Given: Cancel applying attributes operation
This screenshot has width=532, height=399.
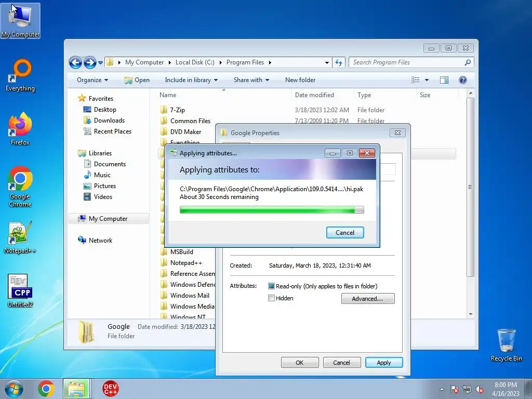Looking at the screenshot, I should (345, 232).
